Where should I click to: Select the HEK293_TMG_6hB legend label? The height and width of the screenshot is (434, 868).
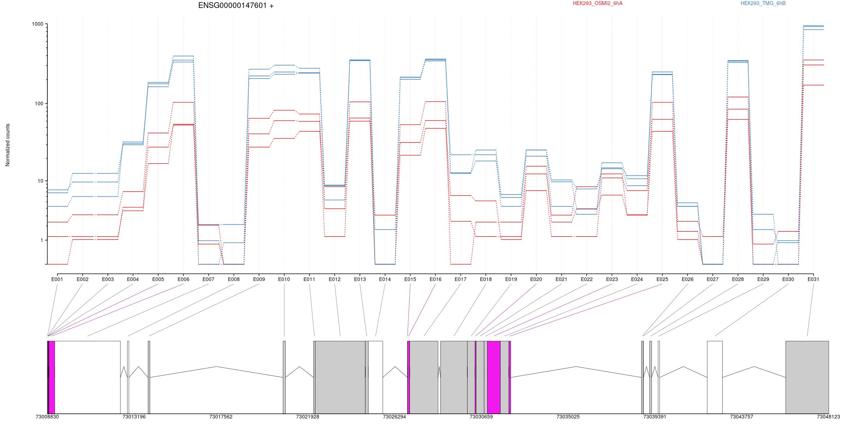(763, 3)
